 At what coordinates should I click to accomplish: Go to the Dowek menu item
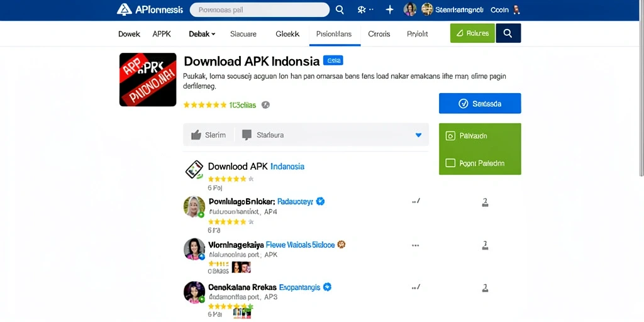coord(130,34)
